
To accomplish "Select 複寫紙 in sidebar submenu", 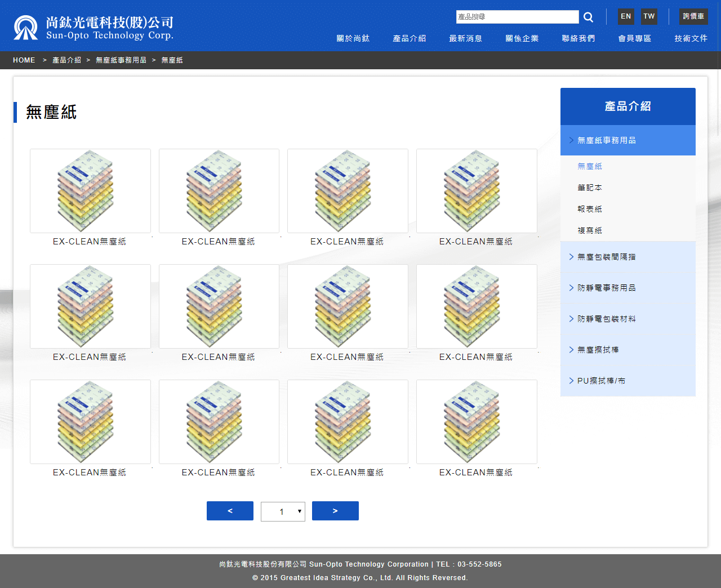I will pos(590,230).
